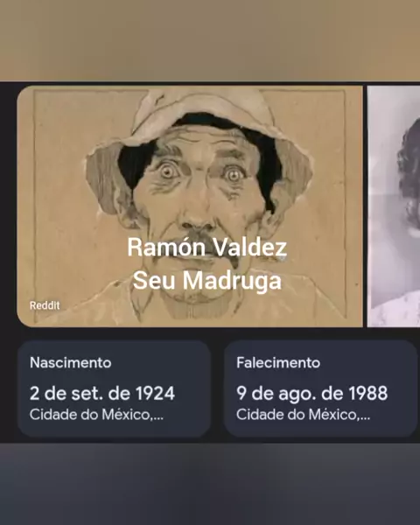
Task: Click "Cidade do México" under Falecimento
Action: pyautogui.click(x=297, y=415)
